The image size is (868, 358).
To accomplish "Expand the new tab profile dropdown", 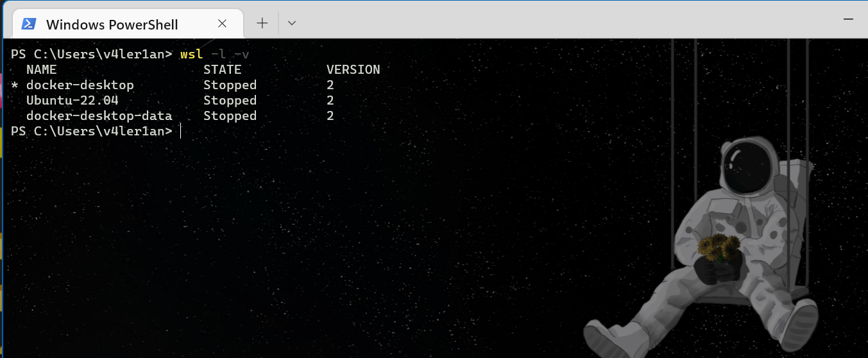I will [292, 23].
